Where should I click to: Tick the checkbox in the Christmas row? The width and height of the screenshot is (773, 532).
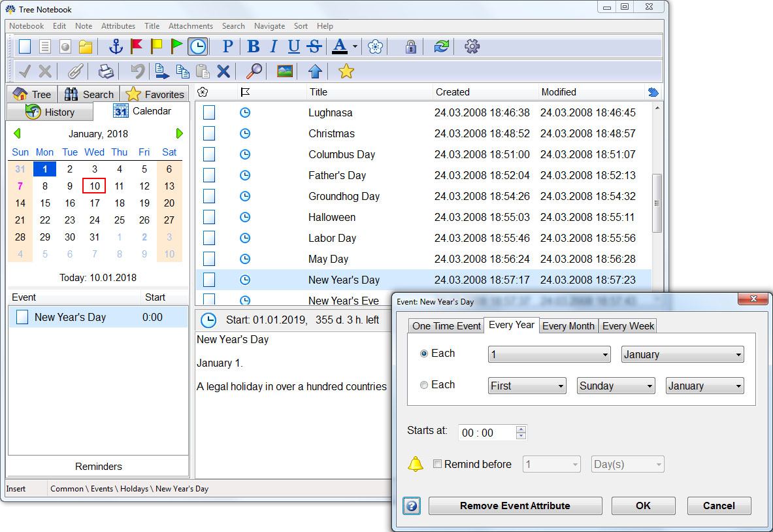point(209,133)
